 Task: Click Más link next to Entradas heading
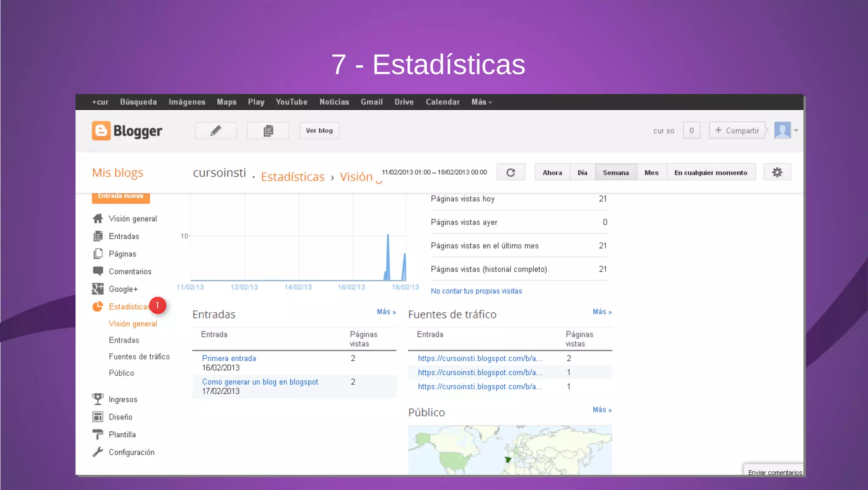386,312
